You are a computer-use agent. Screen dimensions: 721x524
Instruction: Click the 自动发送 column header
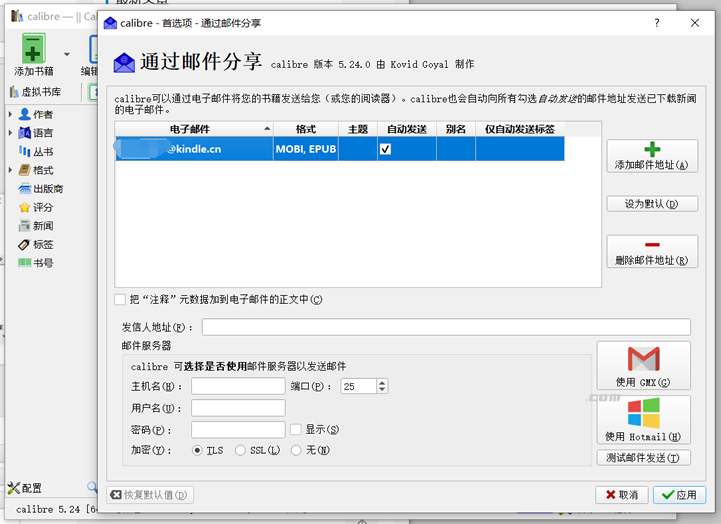coord(407,129)
